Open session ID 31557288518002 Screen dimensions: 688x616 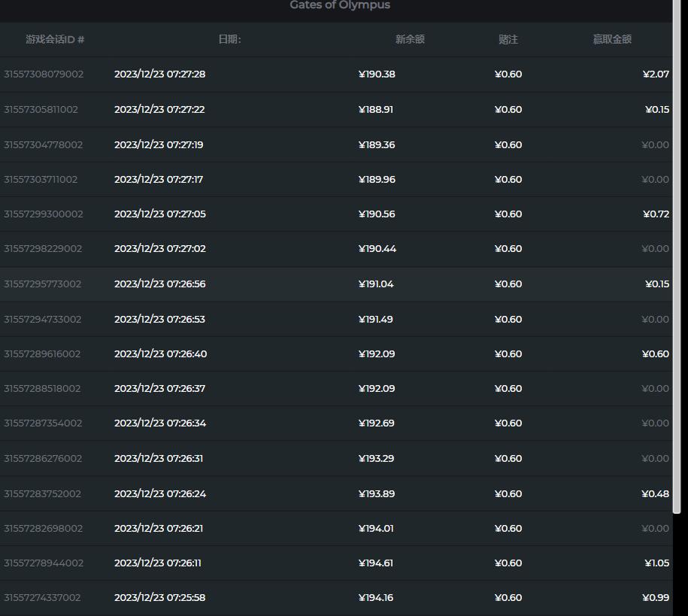[x=42, y=389]
